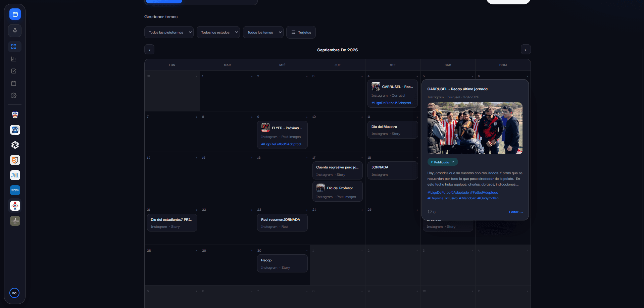Select the Cuenca del Sur brand account
The image size is (644, 308).
pyautogui.click(x=15, y=190)
